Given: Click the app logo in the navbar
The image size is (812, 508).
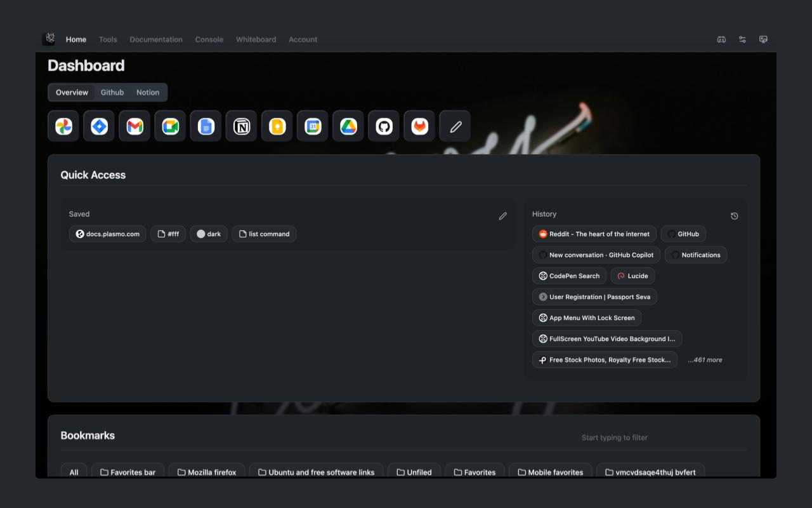Looking at the screenshot, I should pos(49,39).
